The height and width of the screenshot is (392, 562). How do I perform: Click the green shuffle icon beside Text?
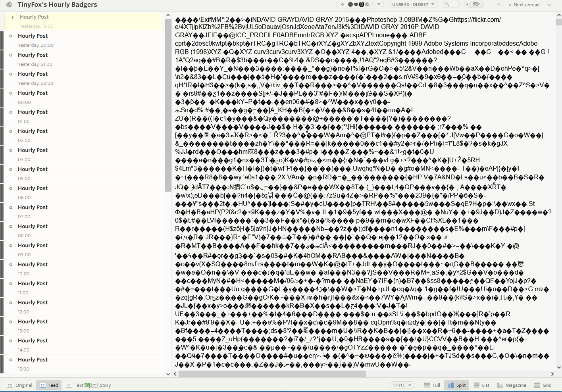pos(87,385)
